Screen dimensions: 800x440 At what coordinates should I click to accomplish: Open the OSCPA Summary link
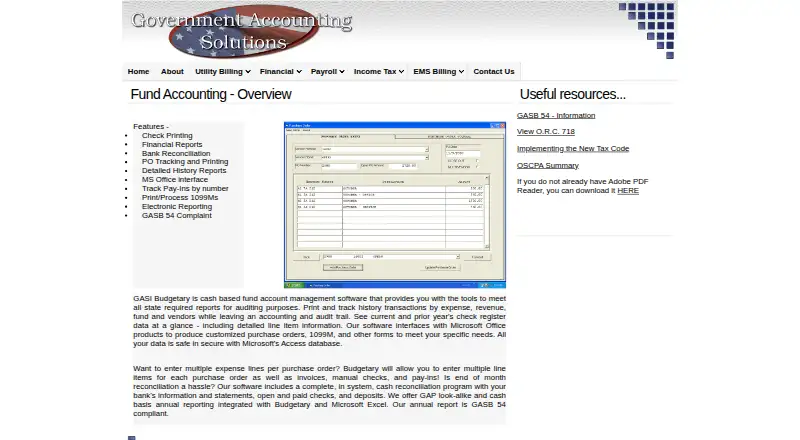click(x=547, y=165)
